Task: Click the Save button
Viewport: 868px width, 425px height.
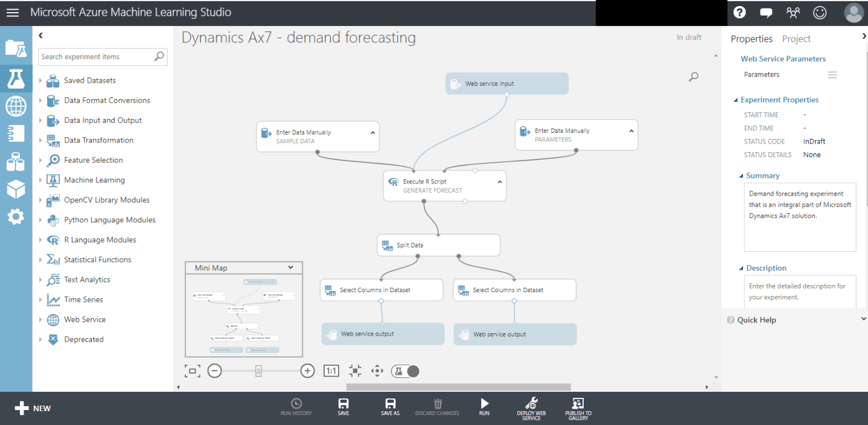Action: (x=343, y=407)
